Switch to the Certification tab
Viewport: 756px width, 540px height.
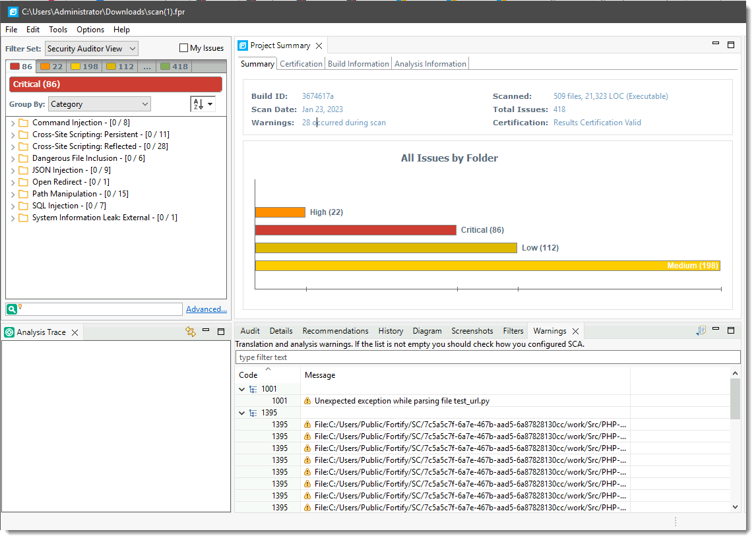point(301,64)
